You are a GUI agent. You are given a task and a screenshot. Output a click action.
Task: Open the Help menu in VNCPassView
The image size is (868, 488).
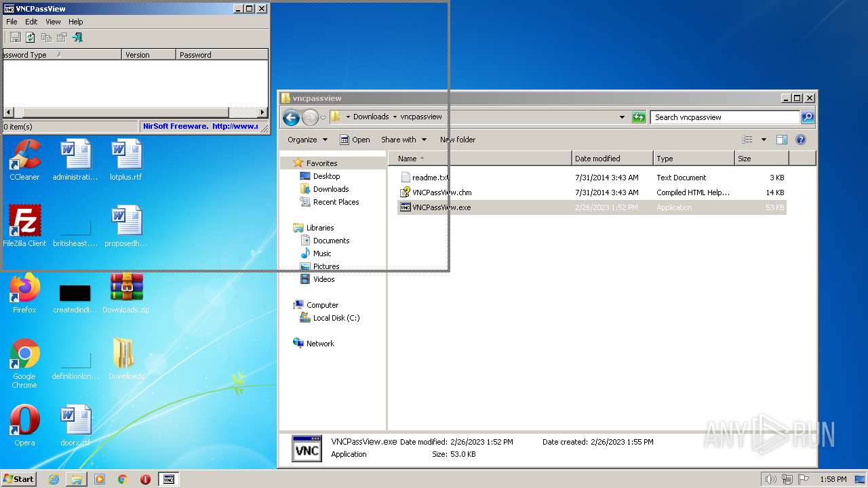(x=76, y=22)
